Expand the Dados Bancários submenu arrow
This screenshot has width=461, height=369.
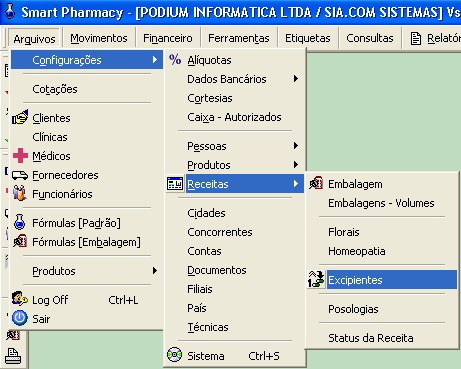point(296,79)
